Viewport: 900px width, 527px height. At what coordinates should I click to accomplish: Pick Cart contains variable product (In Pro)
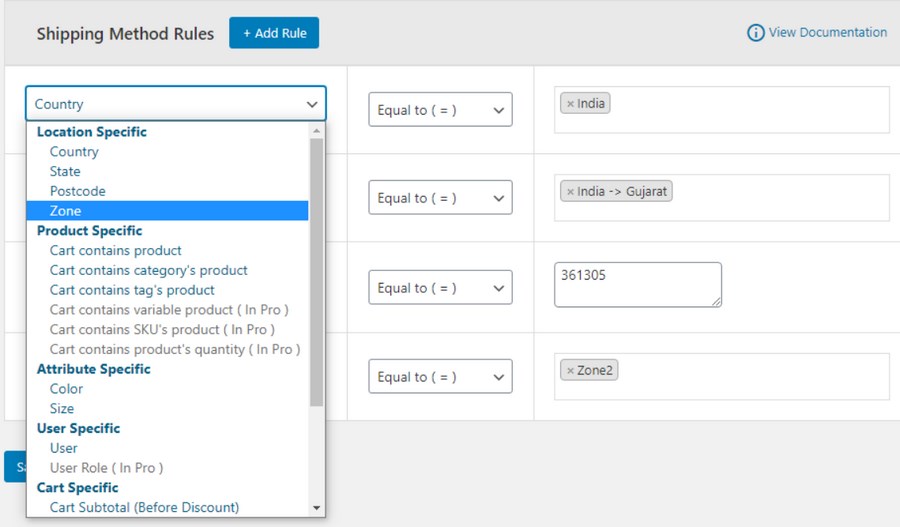pyautogui.click(x=168, y=309)
